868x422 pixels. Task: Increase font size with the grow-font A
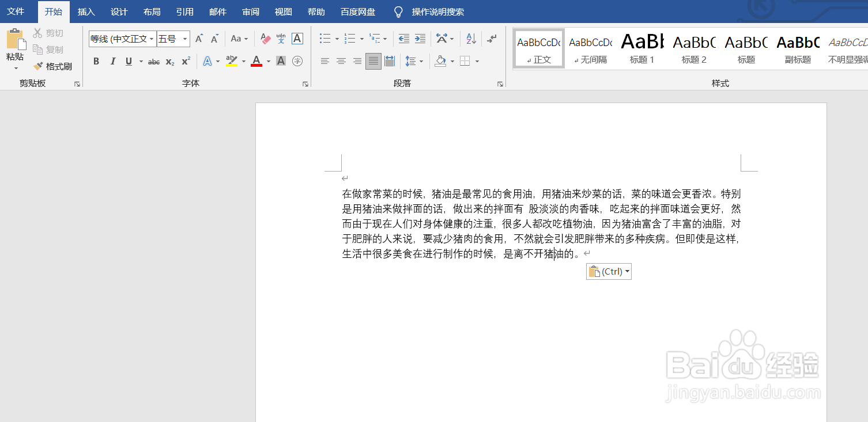199,39
